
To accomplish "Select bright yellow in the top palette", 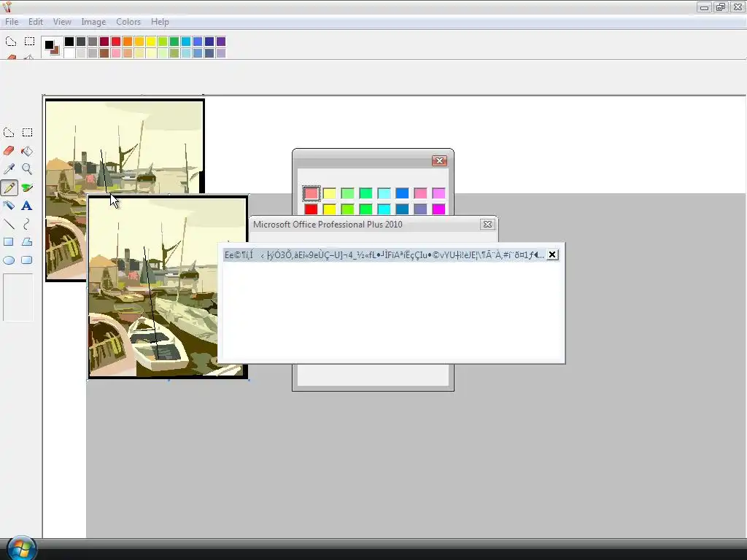I will 151,42.
